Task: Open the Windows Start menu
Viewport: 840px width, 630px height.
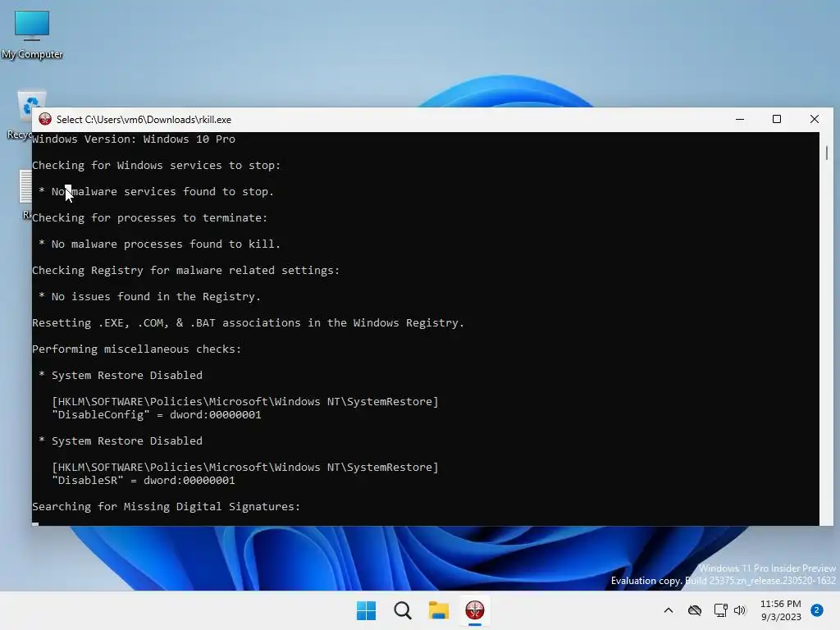Action: coord(367,610)
